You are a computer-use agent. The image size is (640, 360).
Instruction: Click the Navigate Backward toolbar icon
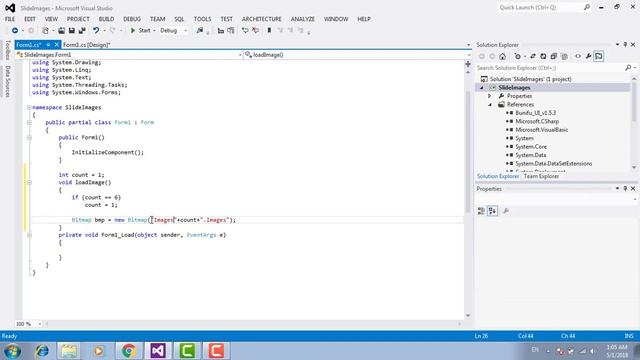(15, 31)
